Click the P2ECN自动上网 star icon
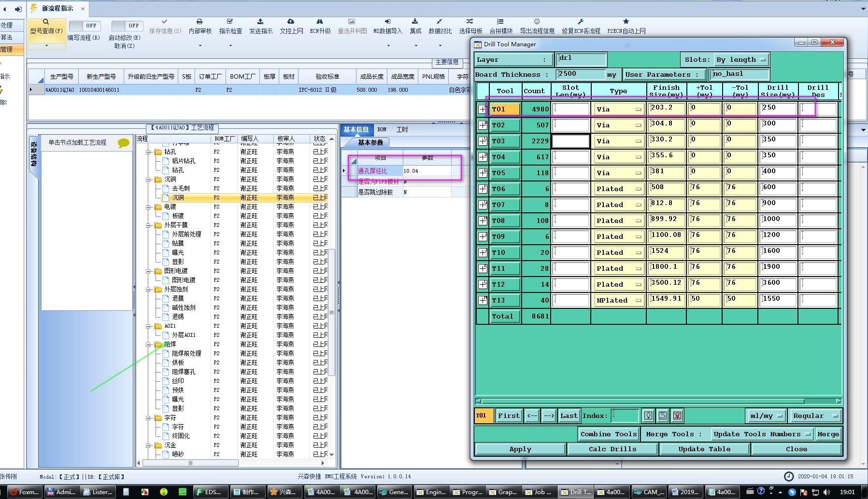 [626, 22]
